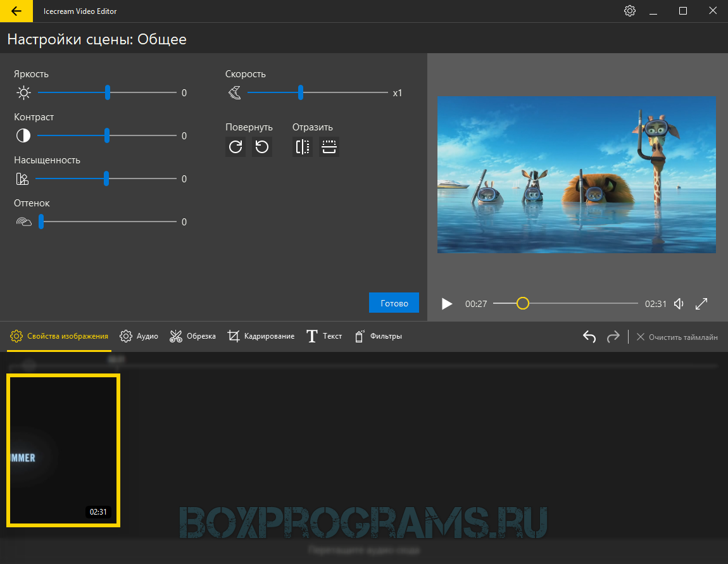Flip the video vertically
This screenshot has width=728, height=564.
[x=329, y=147]
